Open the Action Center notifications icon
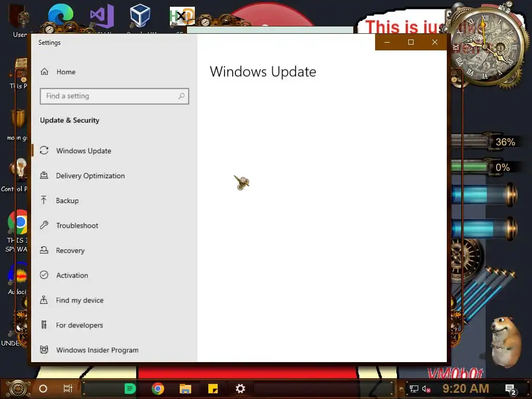The image size is (532, 399). pyautogui.click(x=510, y=389)
